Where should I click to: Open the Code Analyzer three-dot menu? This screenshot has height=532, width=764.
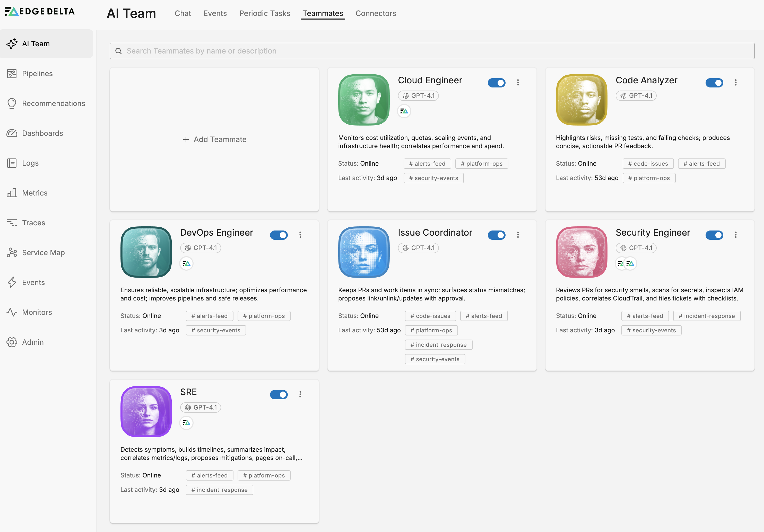coord(736,83)
